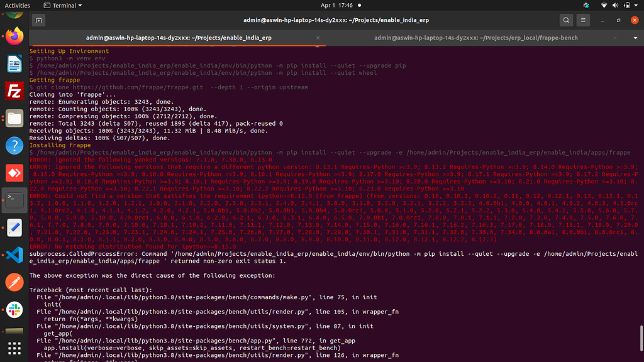The width and height of the screenshot is (644, 362).
Task: Click the volume indicator in the top bar
Action: [x=616, y=5]
